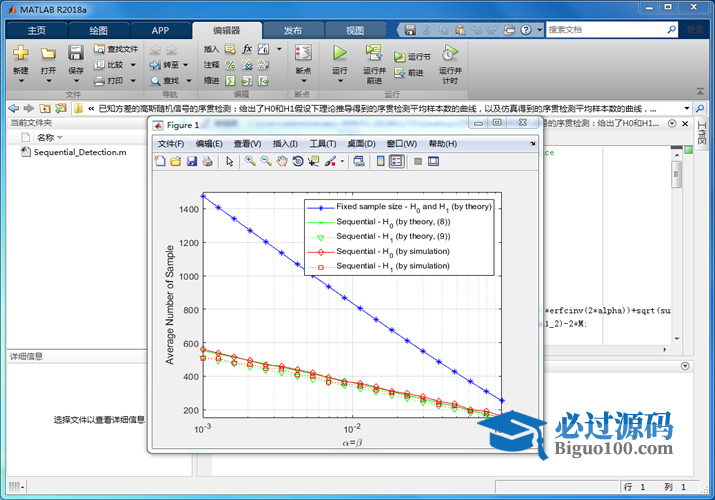The image size is (715, 500).
Task: Toggle the Zoom Out tool in Figure 1
Action: coord(266,161)
